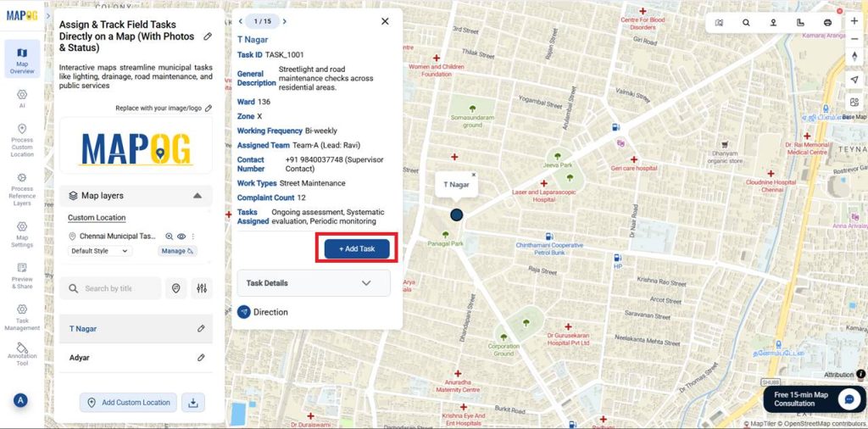Edit T Nagar entry pencil icon
Image resolution: width=868 pixels, height=429 pixels.
coord(201,328)
